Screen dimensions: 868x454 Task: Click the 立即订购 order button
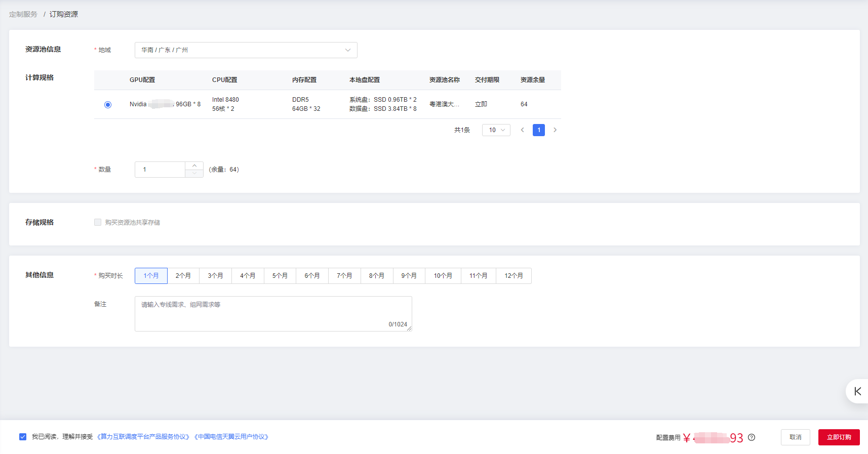[839, 437]
